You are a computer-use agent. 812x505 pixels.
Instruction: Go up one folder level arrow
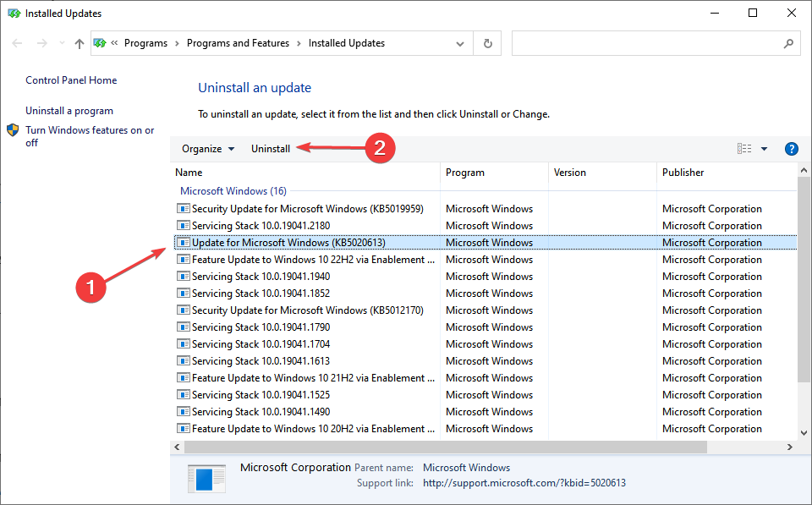(80, 43)
